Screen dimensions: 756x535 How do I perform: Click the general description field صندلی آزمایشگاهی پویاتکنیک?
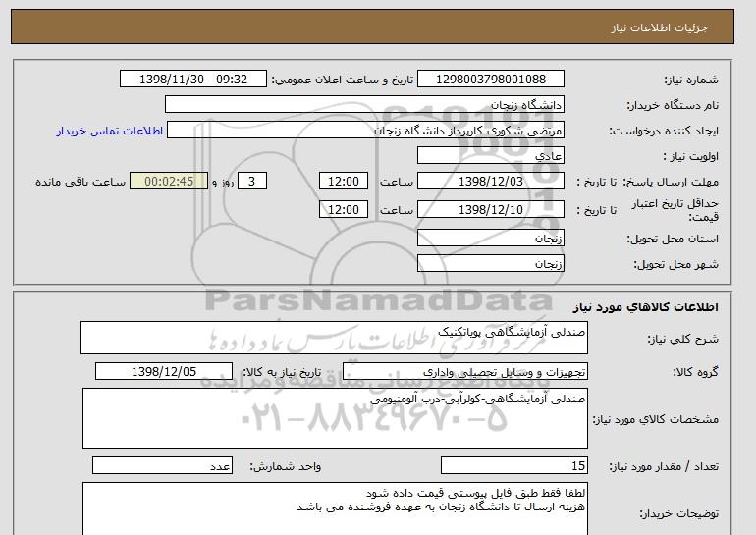pyautogui.click(x=334, y=338)
